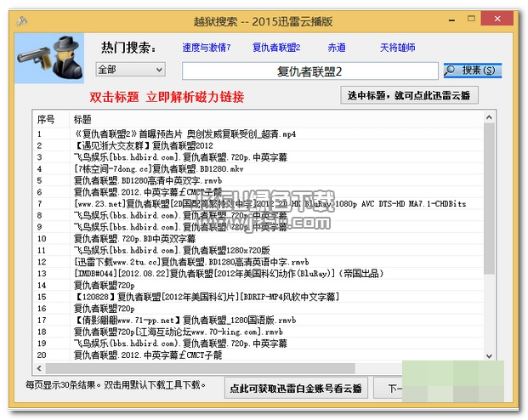Select row 10 复仇者联盟.720p.BD中英双字幕

[258, 239]
